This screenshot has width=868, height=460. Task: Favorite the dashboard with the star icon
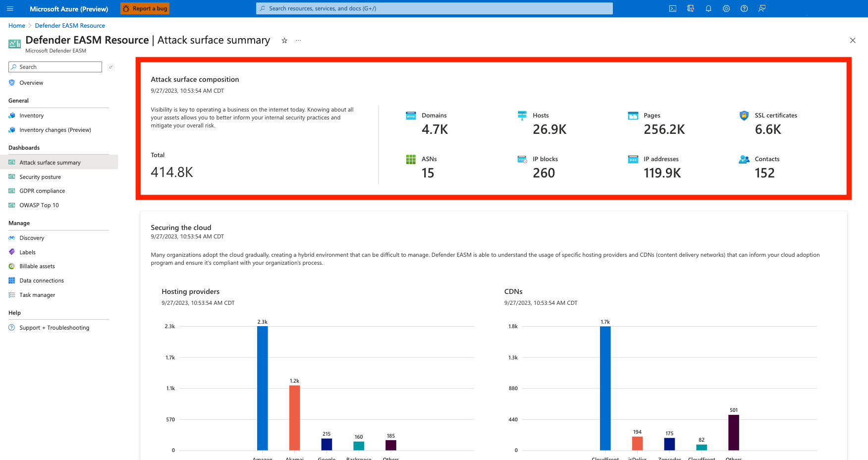tap(284, 41)
